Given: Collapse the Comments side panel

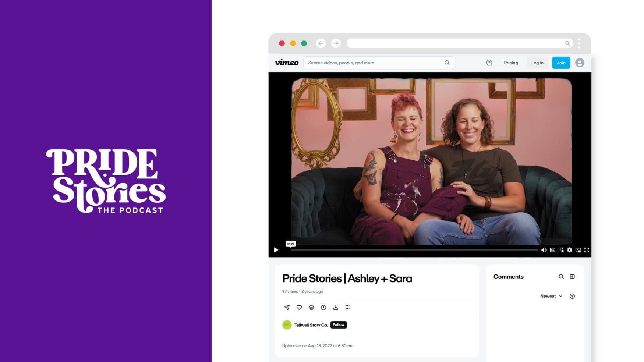Looking at the screenshot, I should (x=572, y=277).
